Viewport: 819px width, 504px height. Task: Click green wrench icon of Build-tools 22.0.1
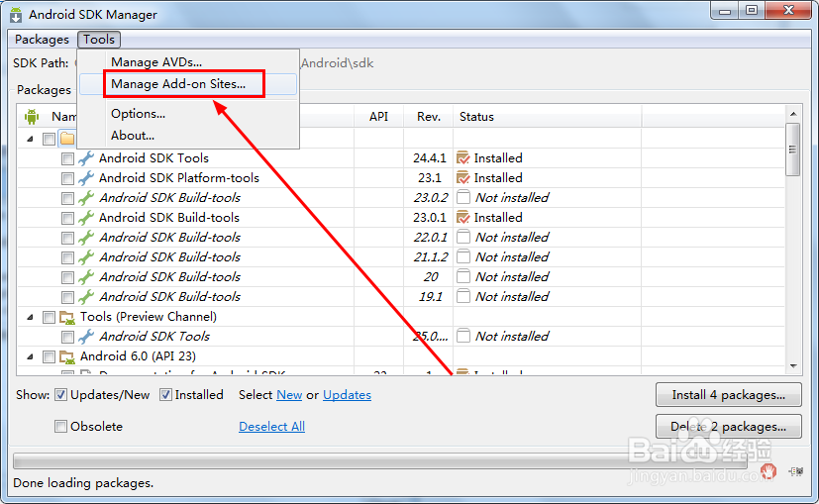pyautogui.click(x=86, y=238)
